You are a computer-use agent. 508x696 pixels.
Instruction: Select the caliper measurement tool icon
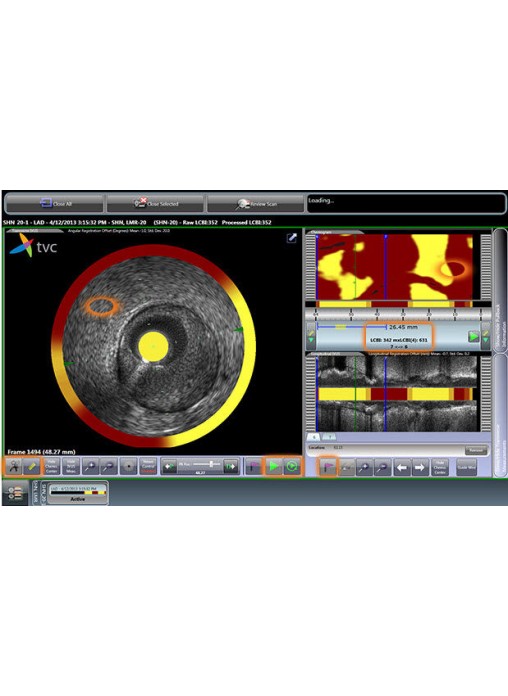coord(14,467)
